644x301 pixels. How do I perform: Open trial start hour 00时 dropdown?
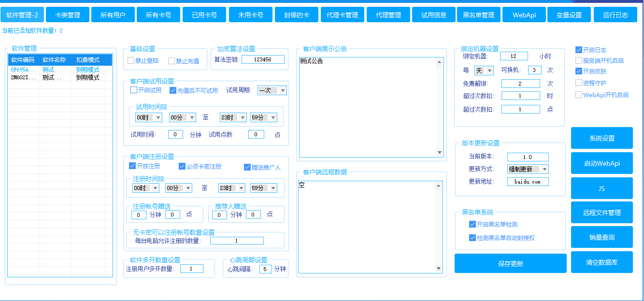click(x=149, y=117)
